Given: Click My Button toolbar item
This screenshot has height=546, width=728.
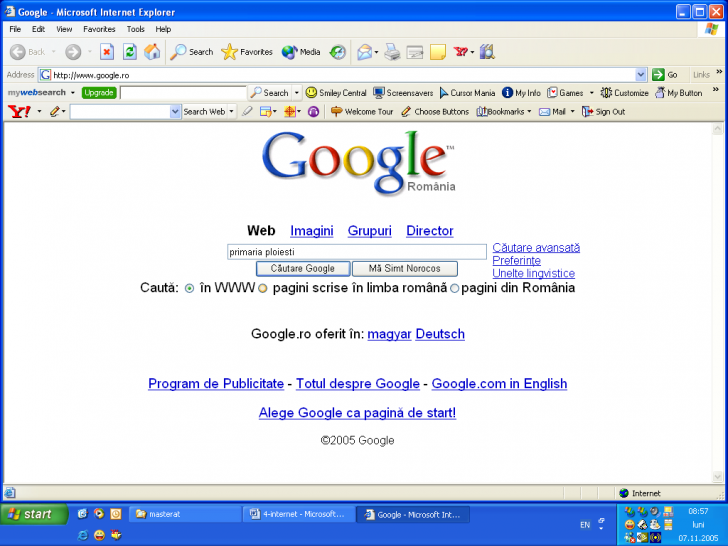Looking at the screenshot, I should [x=678, y=92].
